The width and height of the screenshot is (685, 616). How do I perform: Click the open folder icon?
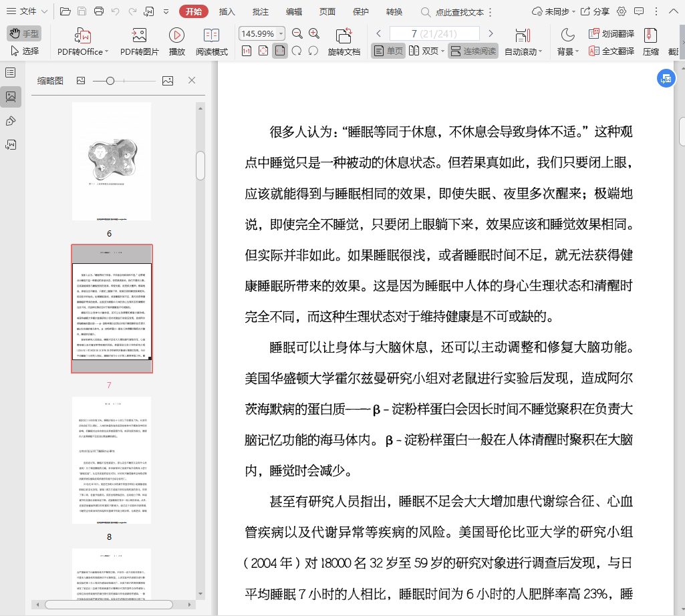pyautogui.click(x=65, y=11)
